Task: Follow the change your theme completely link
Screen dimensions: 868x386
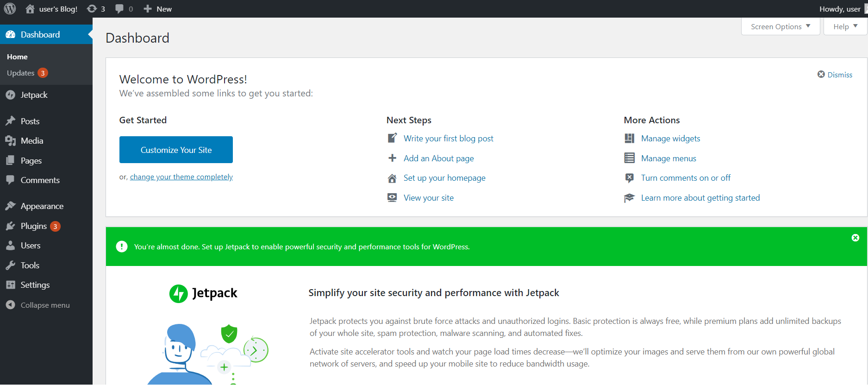Action: 181,177
